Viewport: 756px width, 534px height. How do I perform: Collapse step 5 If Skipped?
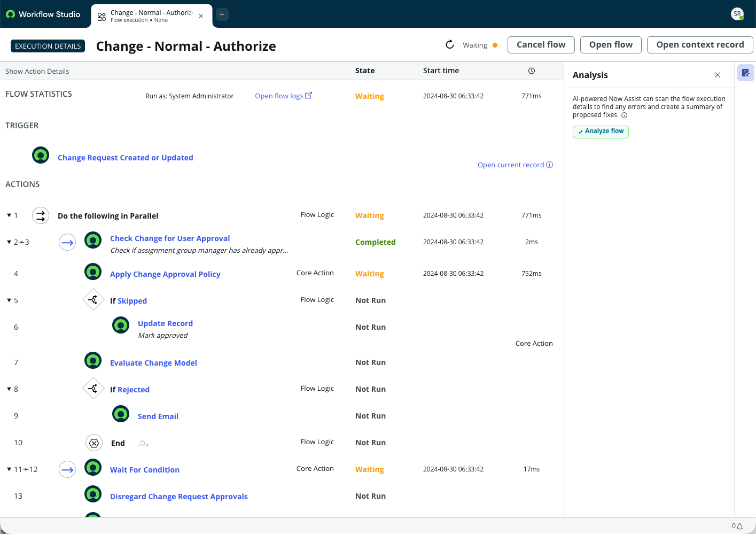point(9,300)
